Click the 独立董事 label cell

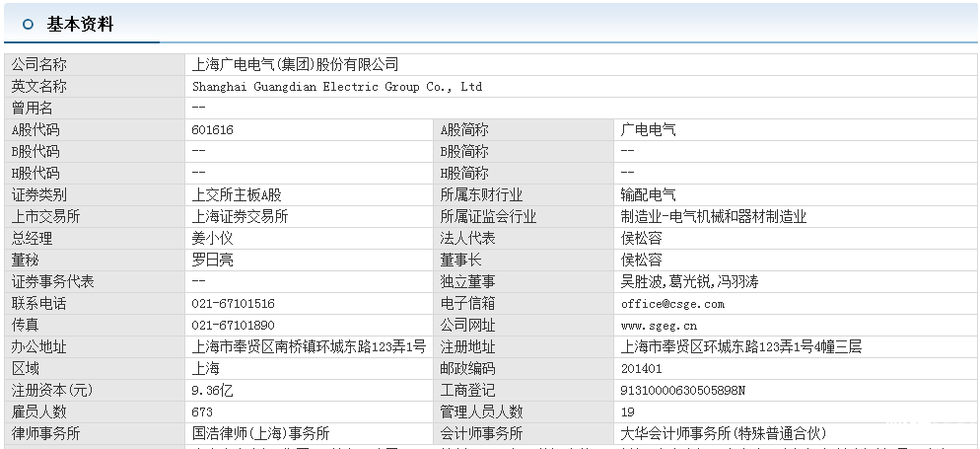point(524,282)
